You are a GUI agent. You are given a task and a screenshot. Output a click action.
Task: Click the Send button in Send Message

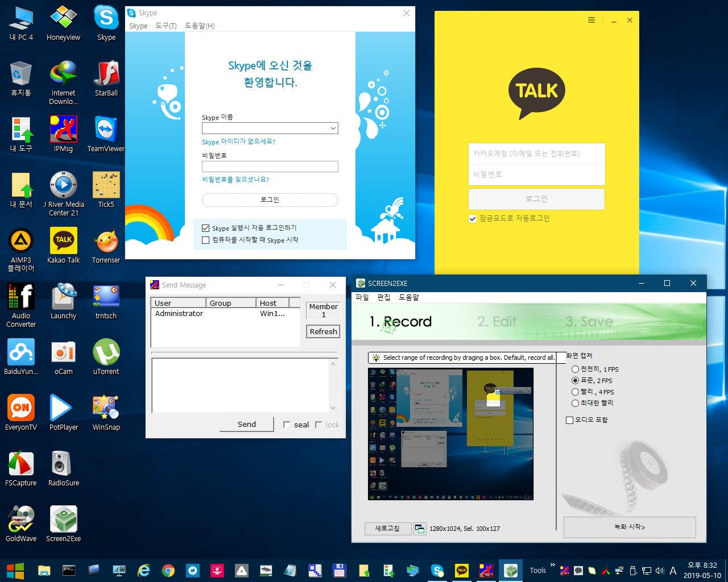pyautogui.click(x=247, y=425)
